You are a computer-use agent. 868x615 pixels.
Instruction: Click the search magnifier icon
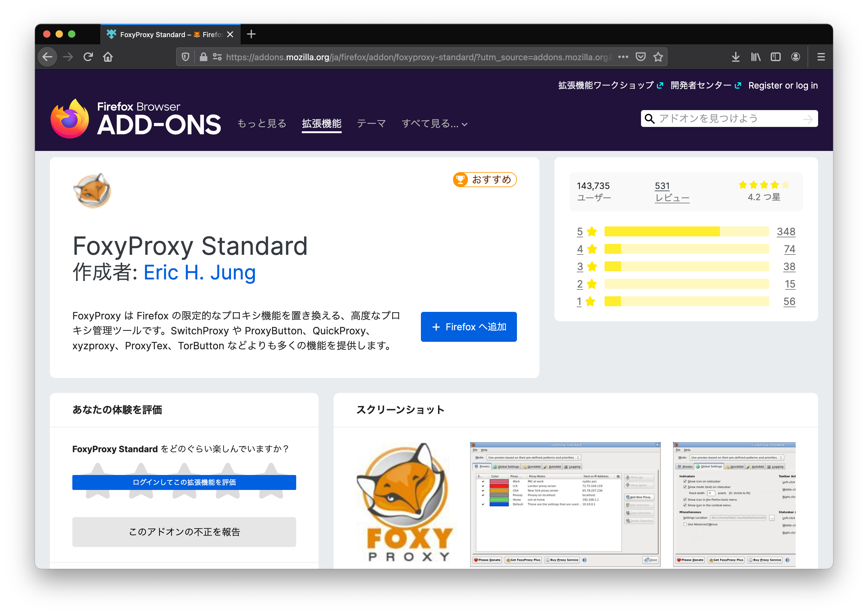[x=649, y=119]
